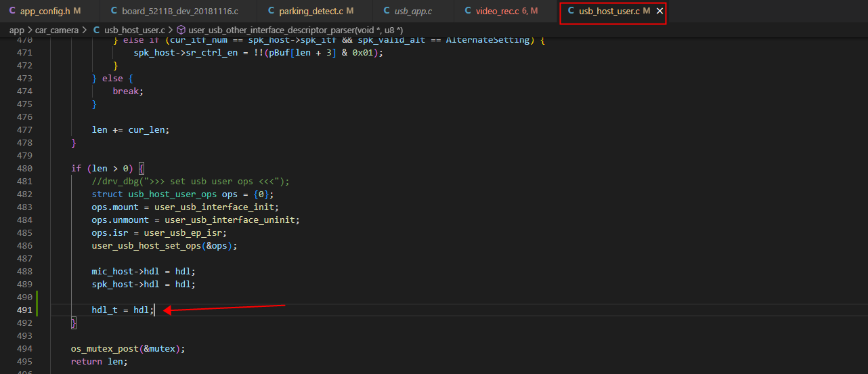Image resolution: width=868 pixels, height=374 pixels.
Task: Click the 'break;' statement
Action: (x=129, y=91)
